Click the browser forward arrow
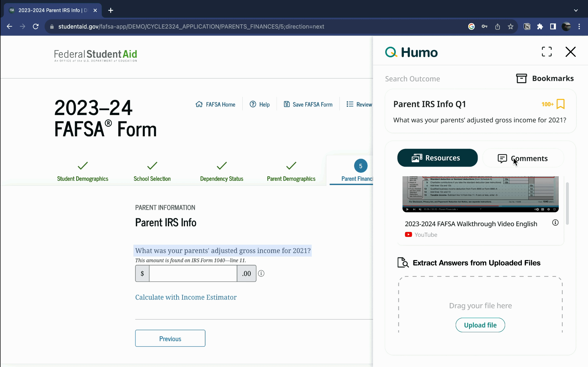This screenshot has height=367, width=588. [x=23, y=26]
